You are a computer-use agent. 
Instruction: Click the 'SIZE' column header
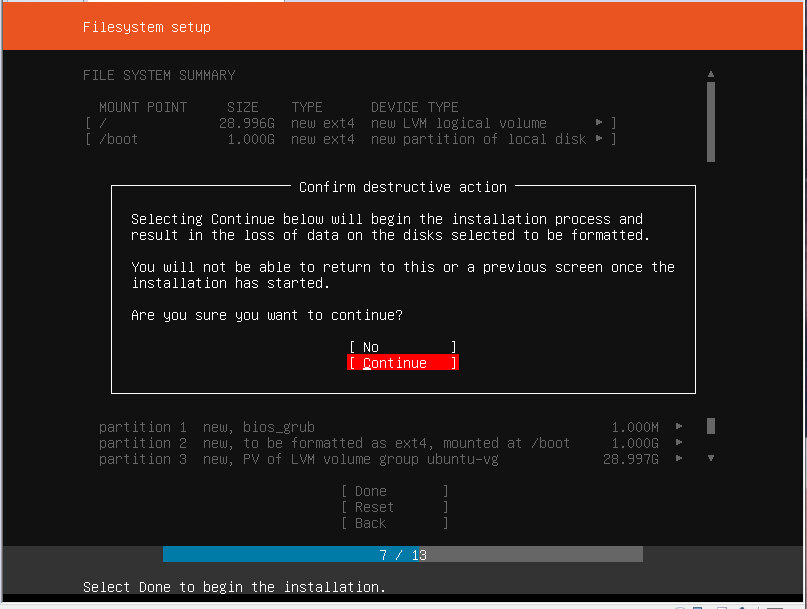tap(242, 107)
